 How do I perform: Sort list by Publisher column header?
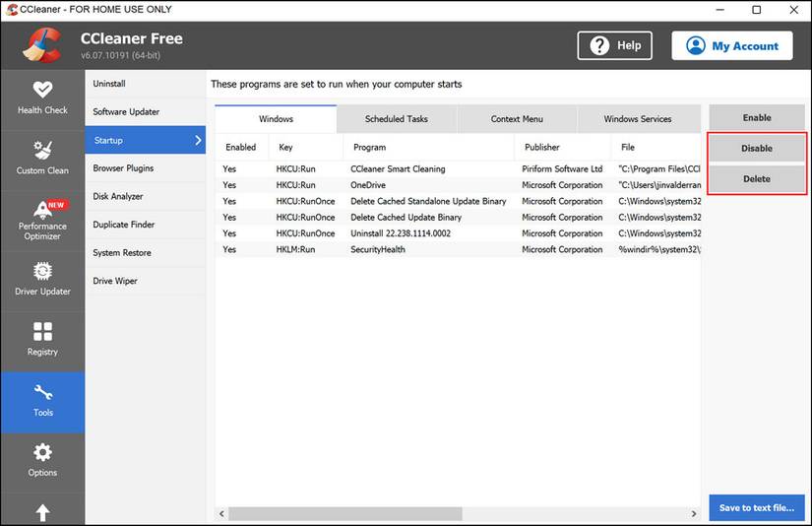541,147
